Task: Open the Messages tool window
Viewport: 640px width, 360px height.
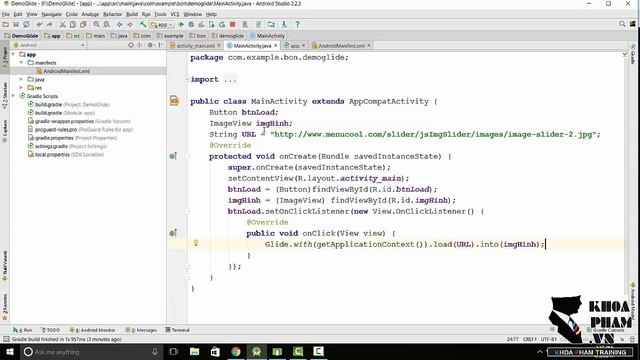Action: pos(141,330)
